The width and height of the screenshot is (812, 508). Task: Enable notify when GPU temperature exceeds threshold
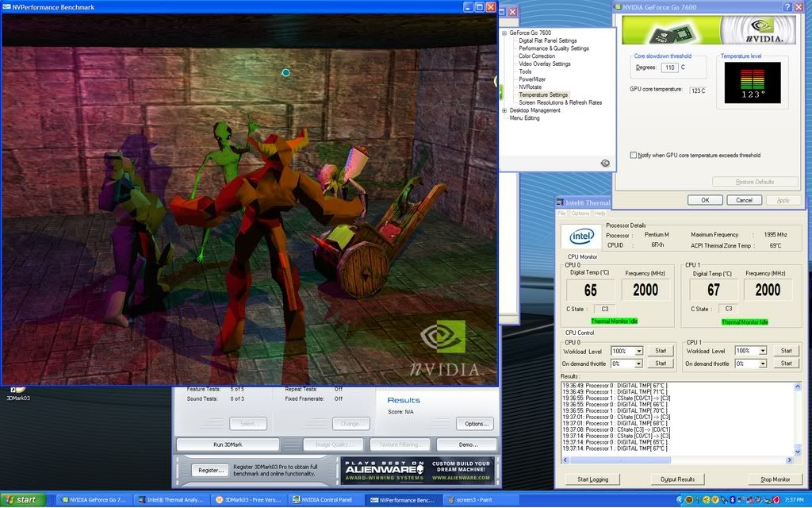click(x=634, y=156)
